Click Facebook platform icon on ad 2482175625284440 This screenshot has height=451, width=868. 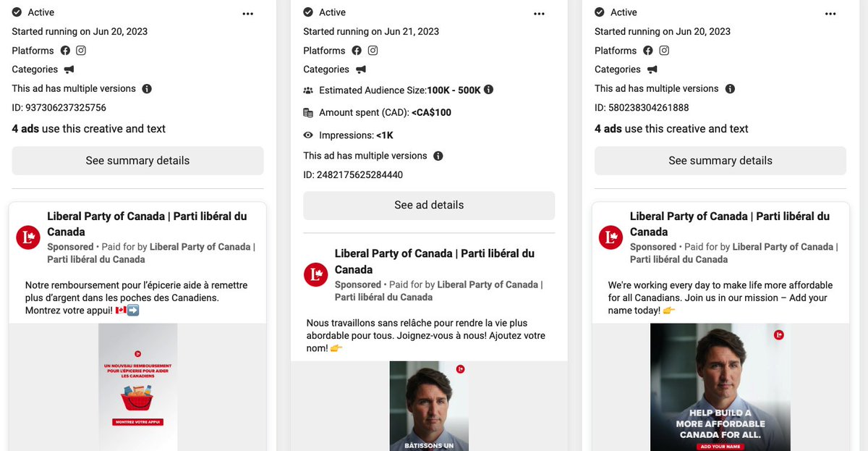pyautogui.click(x=357, y=51)
